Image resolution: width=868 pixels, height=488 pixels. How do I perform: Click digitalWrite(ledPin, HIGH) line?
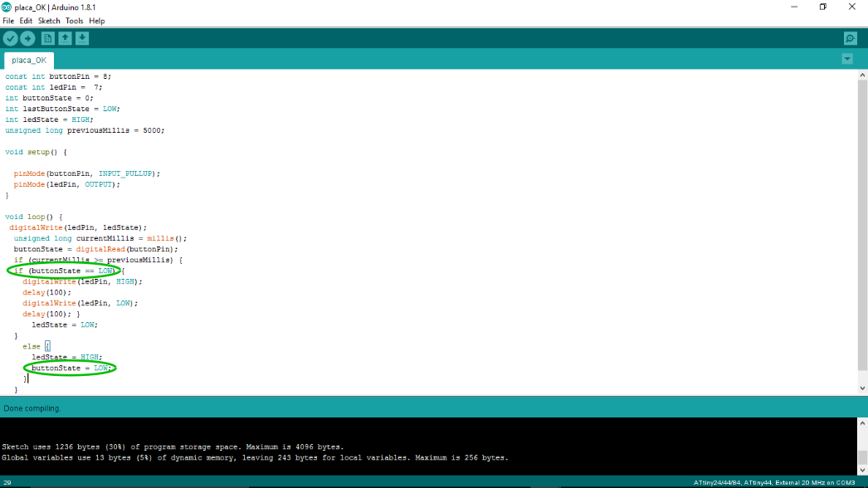tap(82, 282)
